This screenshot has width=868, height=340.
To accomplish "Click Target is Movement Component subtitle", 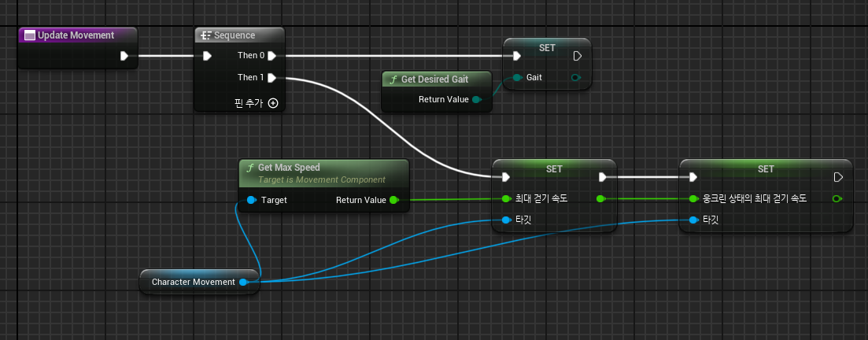I will [x=322, y=179].
